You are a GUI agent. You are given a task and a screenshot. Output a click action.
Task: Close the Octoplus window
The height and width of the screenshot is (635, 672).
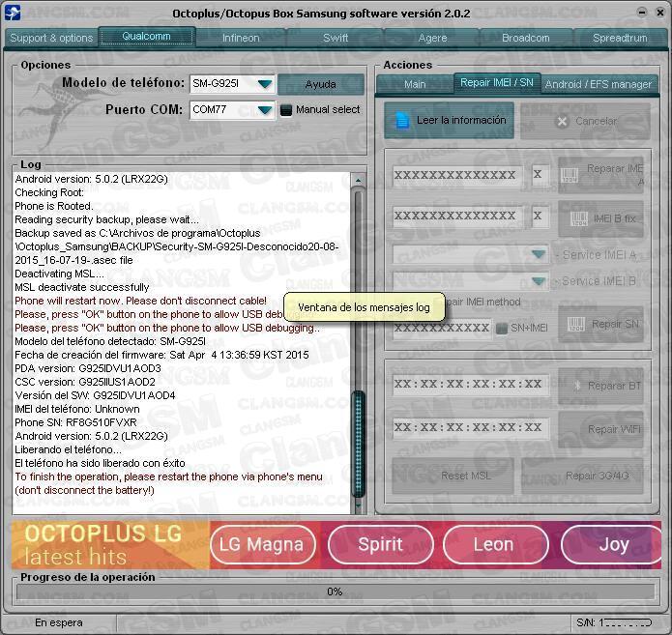tap(660, 13)
